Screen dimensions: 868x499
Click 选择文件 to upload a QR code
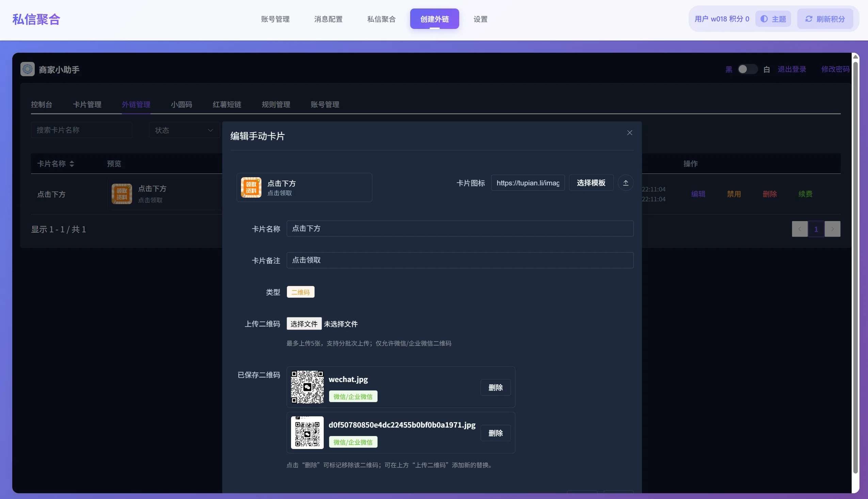[303, 323]
